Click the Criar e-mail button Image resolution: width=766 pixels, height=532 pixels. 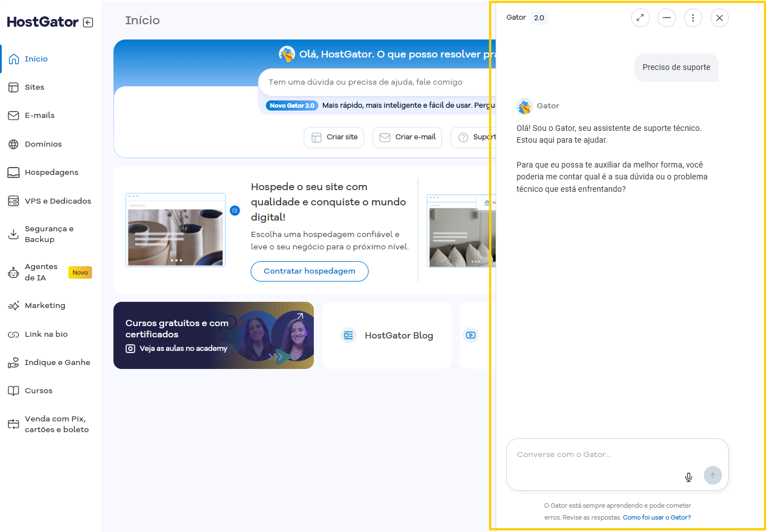pyautogui.click(x=407, y=137)
